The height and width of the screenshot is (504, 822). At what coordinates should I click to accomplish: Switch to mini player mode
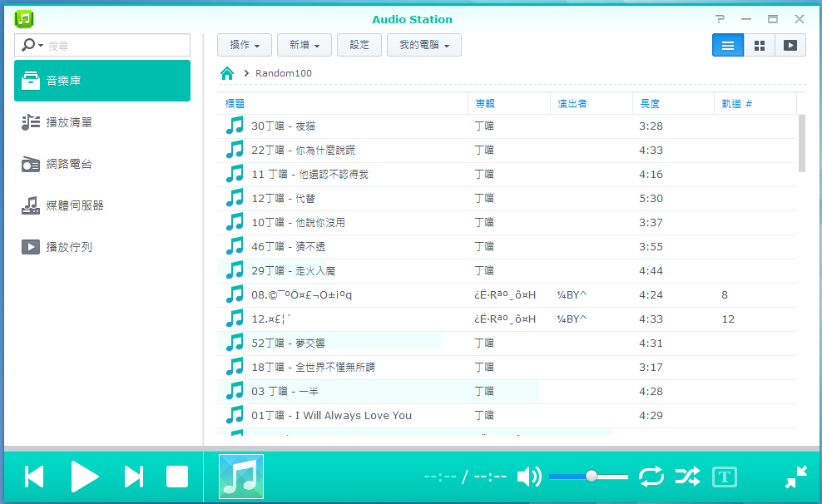[x=795, y=477]
